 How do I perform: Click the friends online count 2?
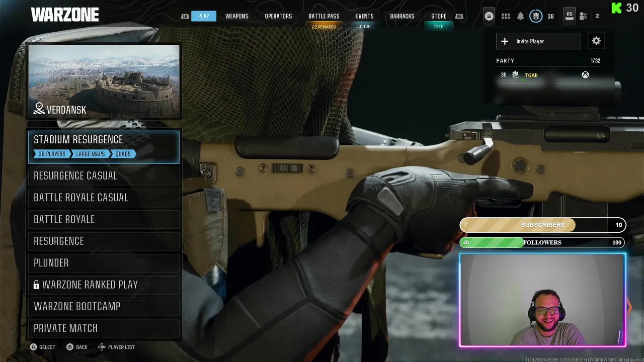click(x=597, y=16)
